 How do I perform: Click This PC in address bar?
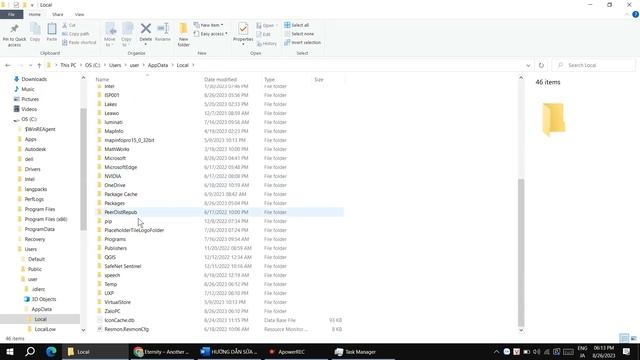point(68,65)
